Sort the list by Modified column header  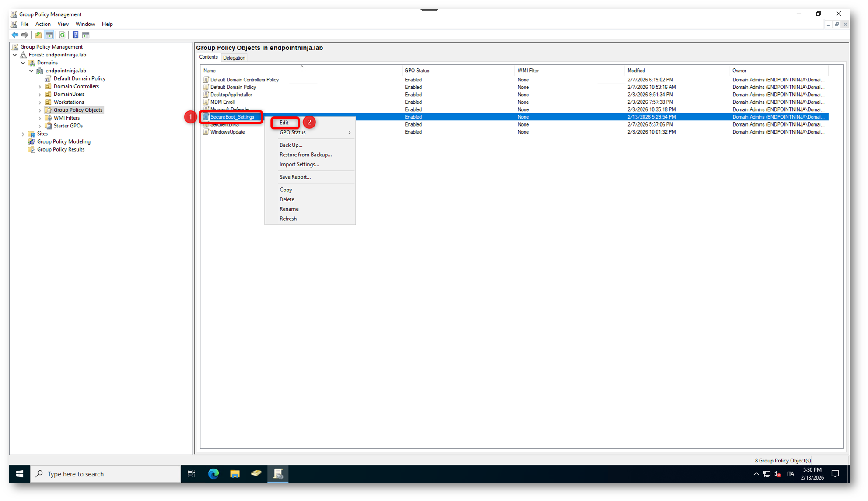636,71
